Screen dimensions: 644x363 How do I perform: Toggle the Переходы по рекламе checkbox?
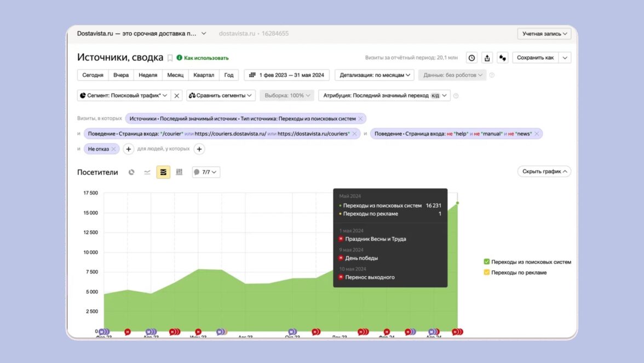tap(486, 273)
